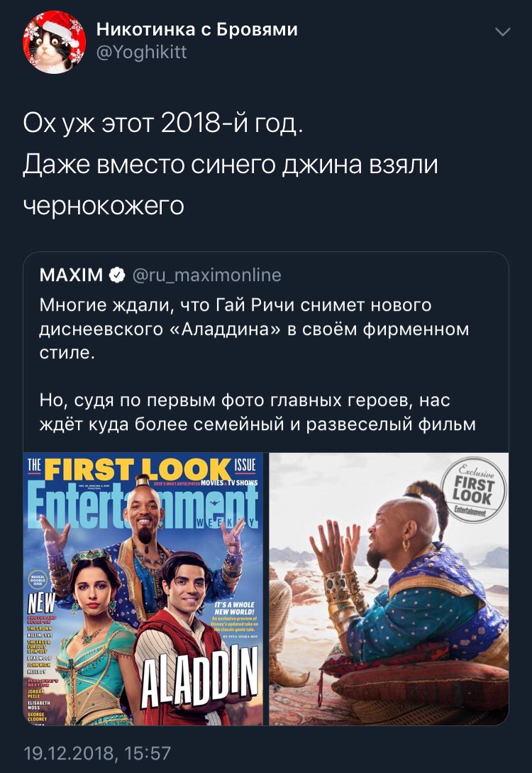
Task: Click the quoted tweet text about Гай Ричи
Action: 254,329
